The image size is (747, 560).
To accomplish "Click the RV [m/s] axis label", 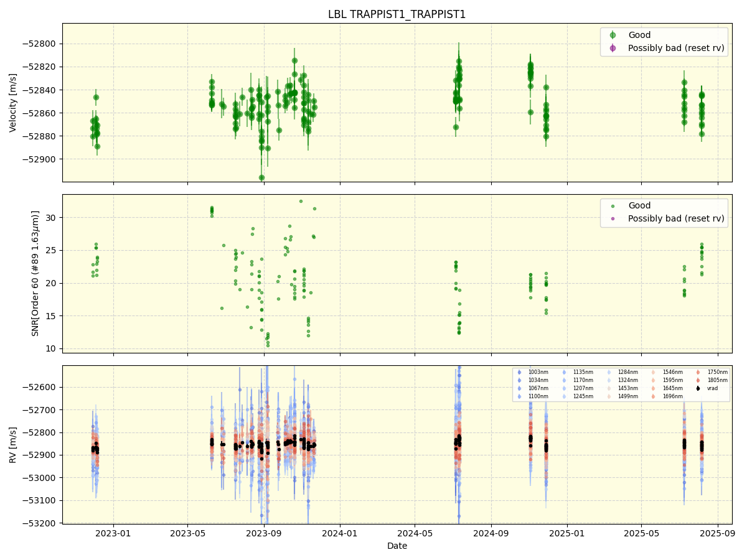I will pyautogui.click(x=13, y=444).
